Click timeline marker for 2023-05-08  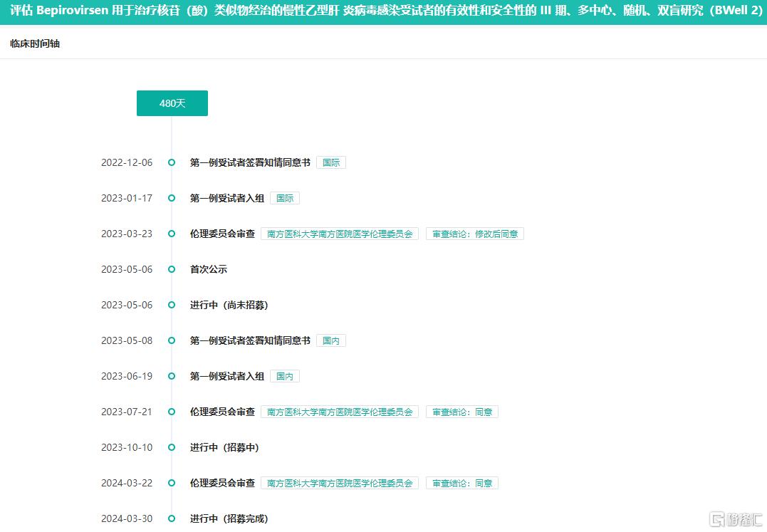point(172,340)
